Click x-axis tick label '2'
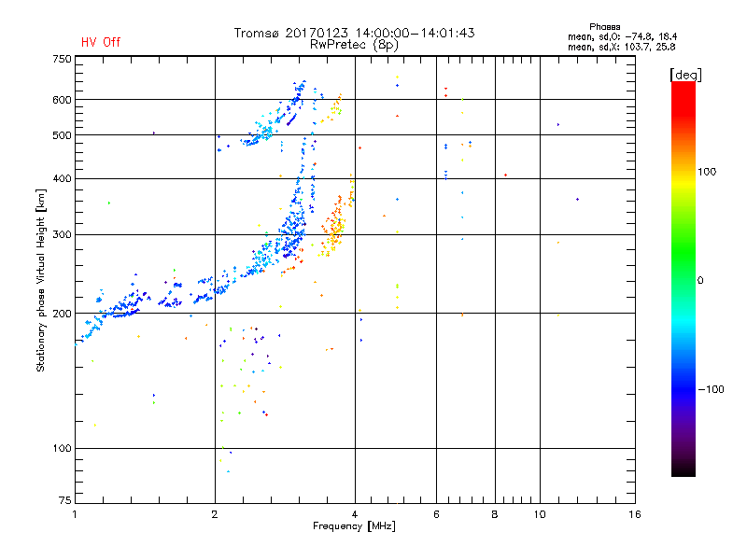This screenshot has height=560, width=747. click(x=215, y=514)
